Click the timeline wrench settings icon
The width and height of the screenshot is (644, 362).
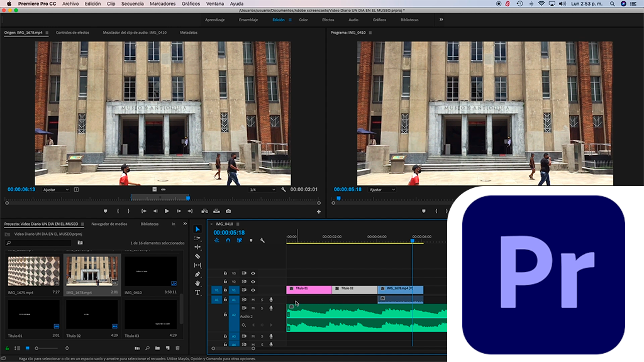coord(262,240)
